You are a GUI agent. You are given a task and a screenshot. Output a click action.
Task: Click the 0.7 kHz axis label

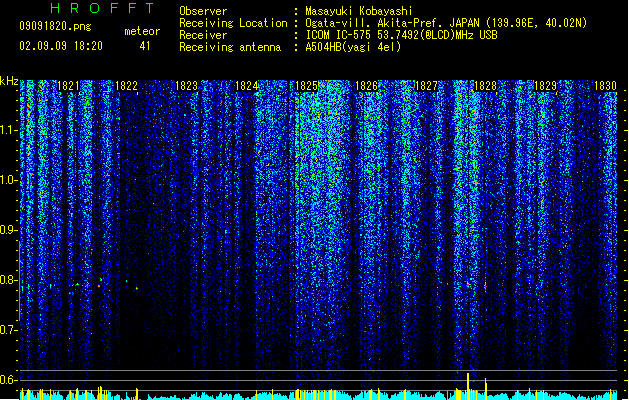point(8,330)
